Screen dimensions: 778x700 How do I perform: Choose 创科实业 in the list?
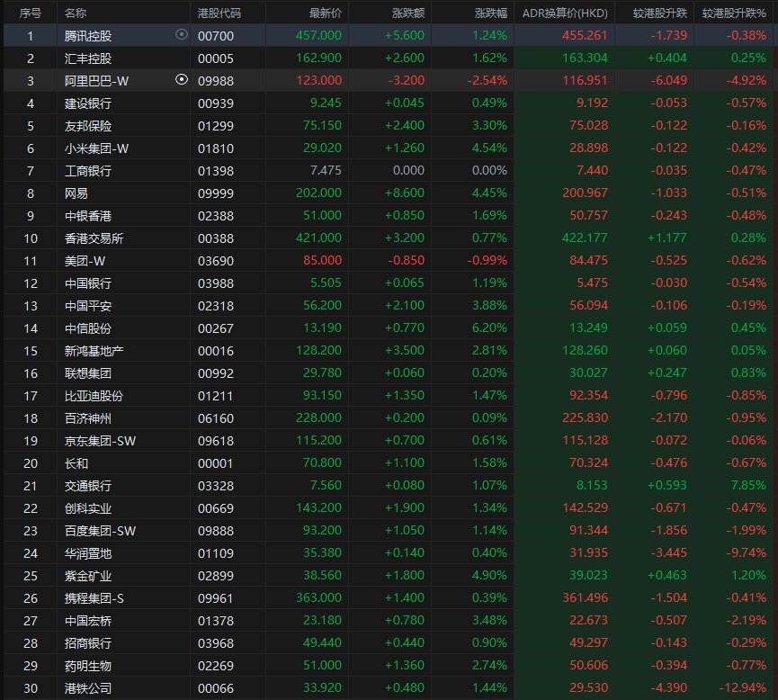click(x=88, y=508)
